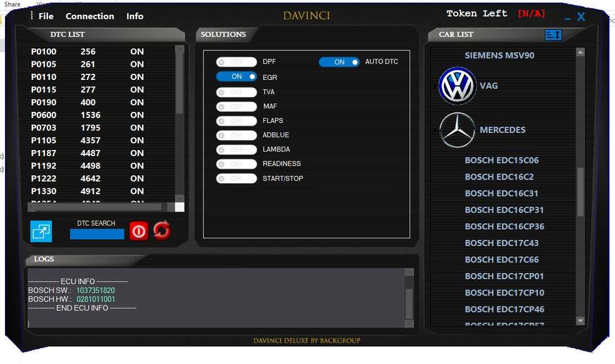Enable the FLAPS switch
Viewport: 615px width, 364px height.
(237, 121)
